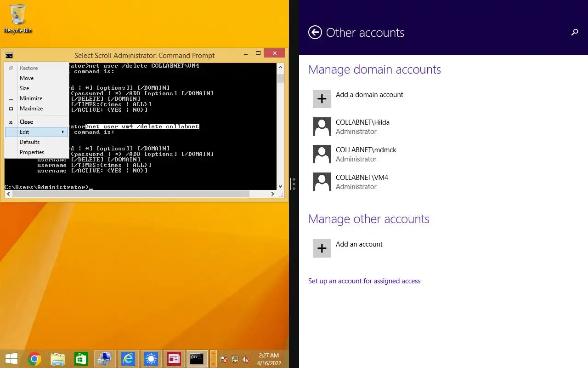Click the Command Prompt title bar icon
Image resolution: width=588 pixels, height=368 pixels.
[9, 56]
